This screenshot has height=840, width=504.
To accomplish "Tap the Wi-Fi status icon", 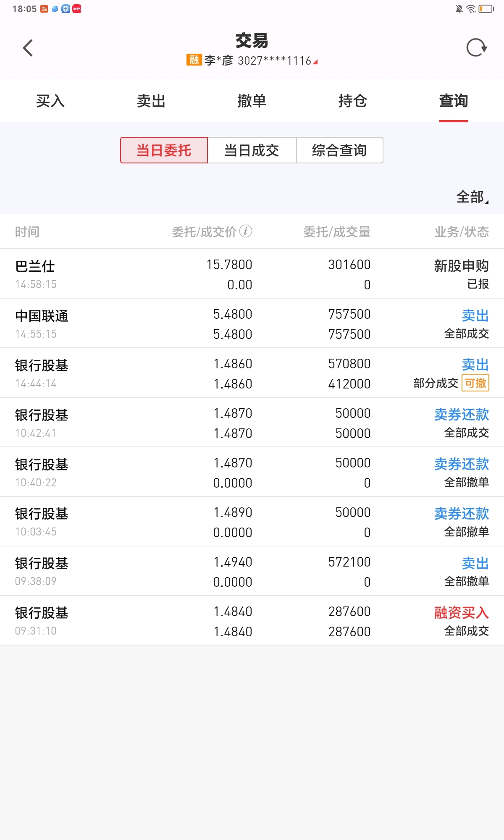I will point(471,9).
